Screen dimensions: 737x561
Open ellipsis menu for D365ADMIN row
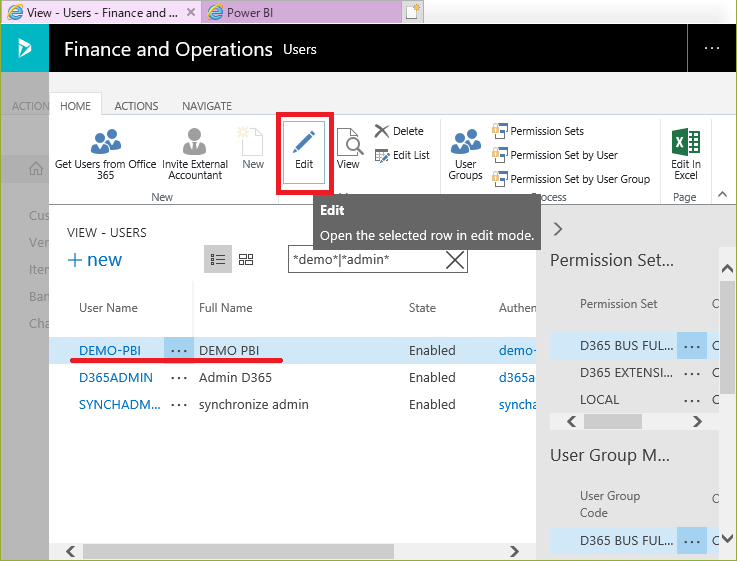pyautogui.click(x=179, y=378)
